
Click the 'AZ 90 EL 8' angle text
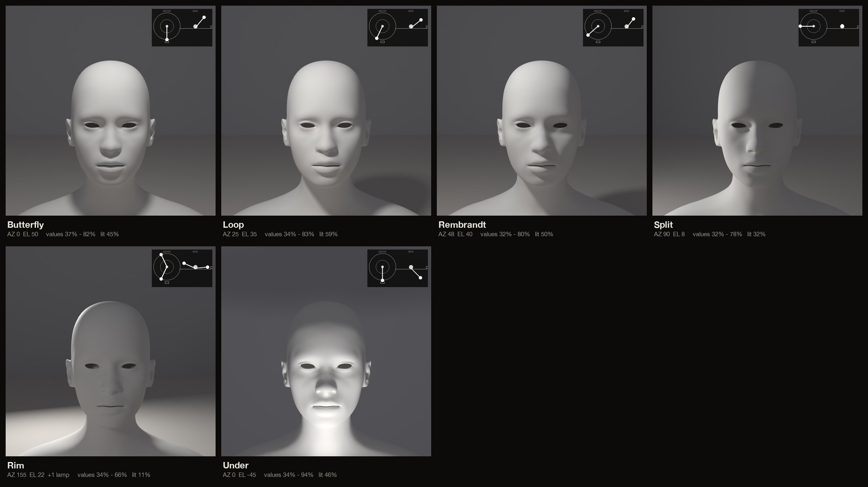[669, 234]
